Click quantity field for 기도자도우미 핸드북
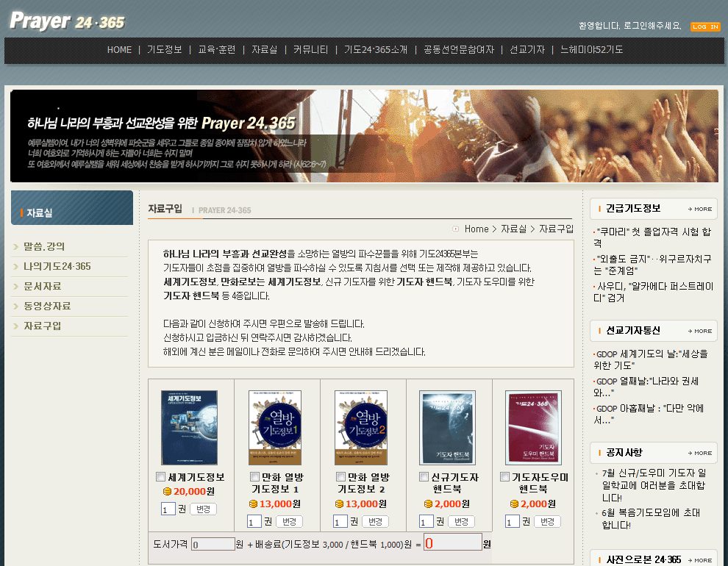This screenshot has width=728, height=566. click(x=512, y=521)
